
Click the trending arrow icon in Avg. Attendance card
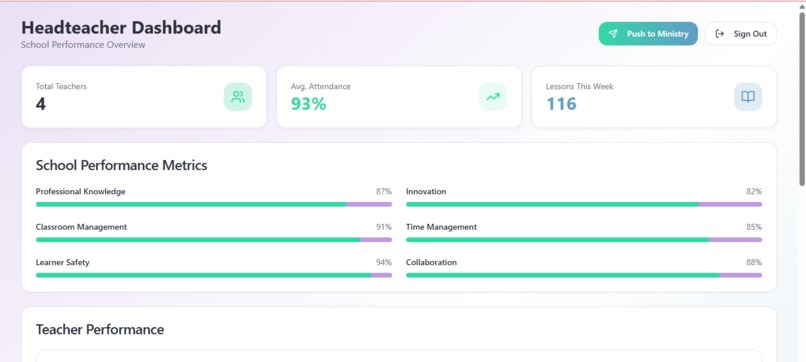click(493, 97)
